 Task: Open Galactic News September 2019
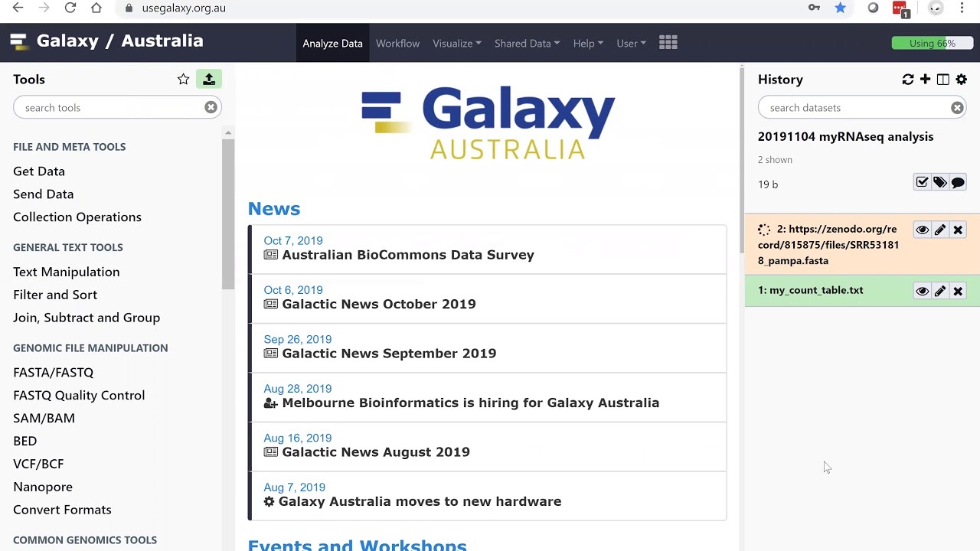pyautogui.click(x=389, y=354)
